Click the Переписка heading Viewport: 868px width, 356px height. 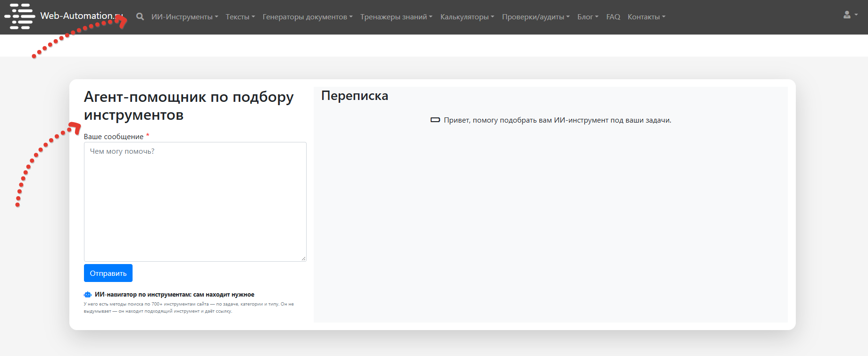click(355, 96)
